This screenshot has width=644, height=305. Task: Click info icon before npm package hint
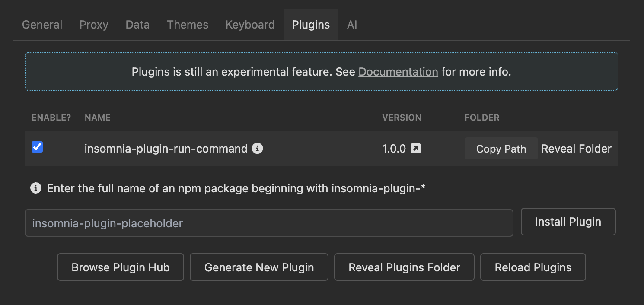point(36,188)
